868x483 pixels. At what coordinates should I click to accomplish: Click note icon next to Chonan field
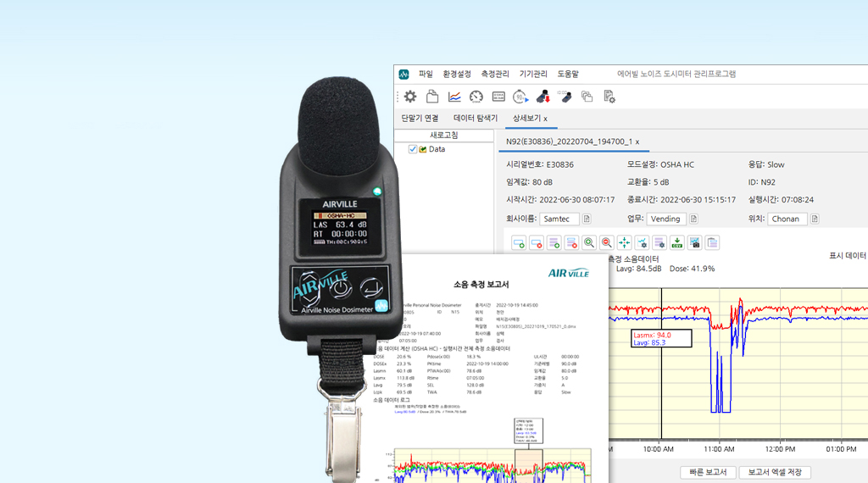tap(815, 219)
